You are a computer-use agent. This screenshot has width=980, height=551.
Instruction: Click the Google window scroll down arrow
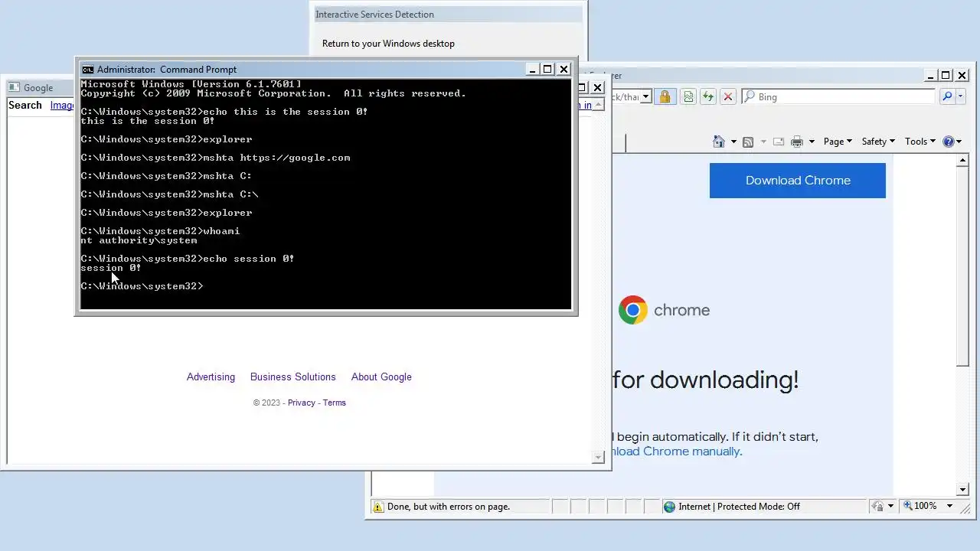click(599, 458)
